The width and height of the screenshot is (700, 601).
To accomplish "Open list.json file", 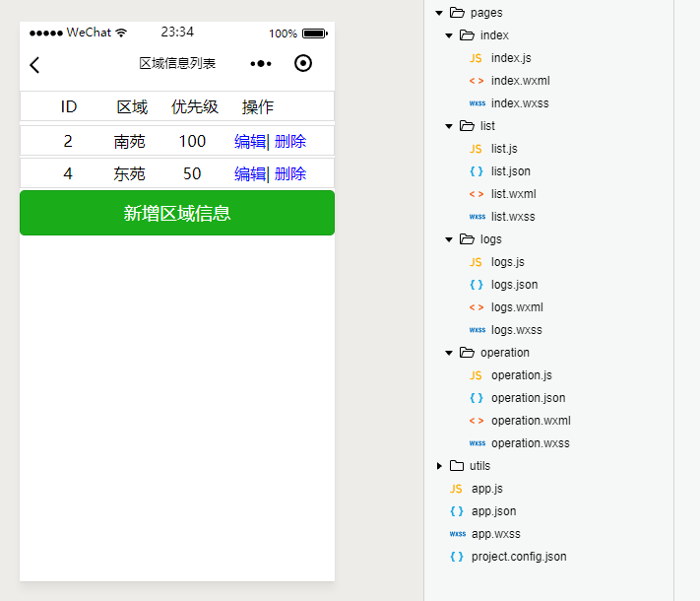I will [511, 171].
